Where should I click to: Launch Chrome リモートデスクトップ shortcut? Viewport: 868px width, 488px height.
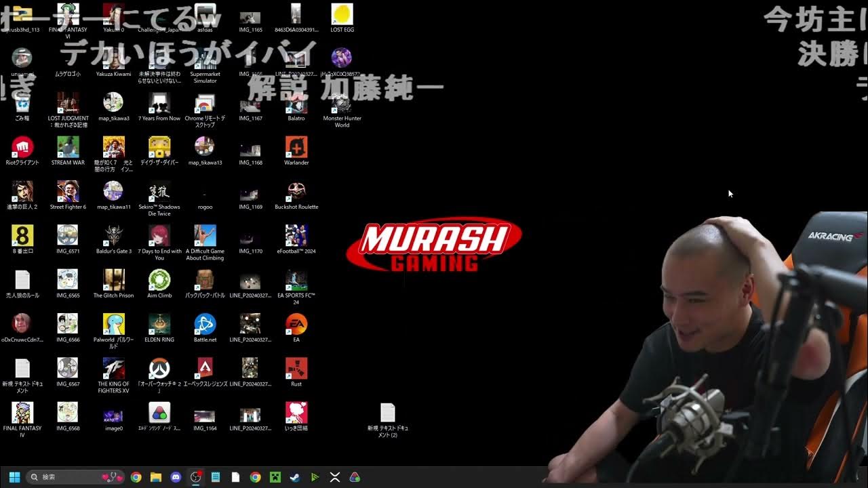pyautogui.click(x=205, y=110)
